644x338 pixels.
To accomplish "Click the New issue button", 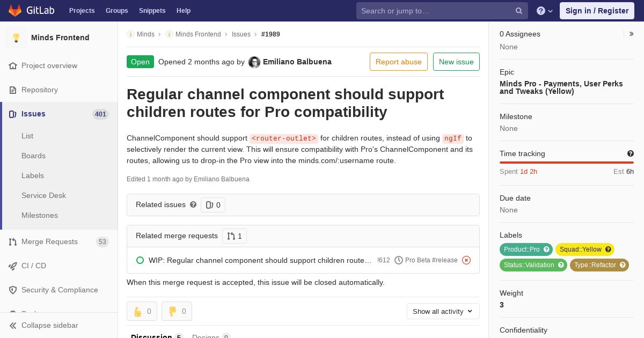I will pyautogui.click(x=456, y=62).
